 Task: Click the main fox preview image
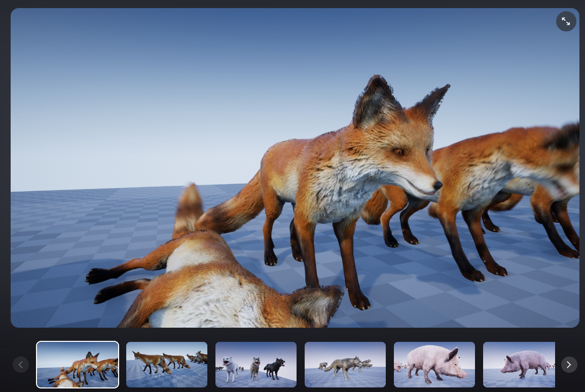pyautogui.click(x=295, y=168)
